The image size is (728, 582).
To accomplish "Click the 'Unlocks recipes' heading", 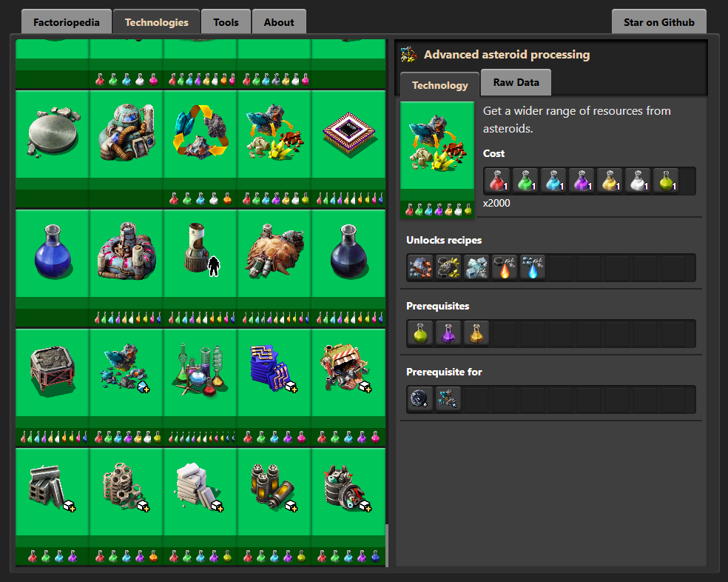I will (x=444, y=240).
